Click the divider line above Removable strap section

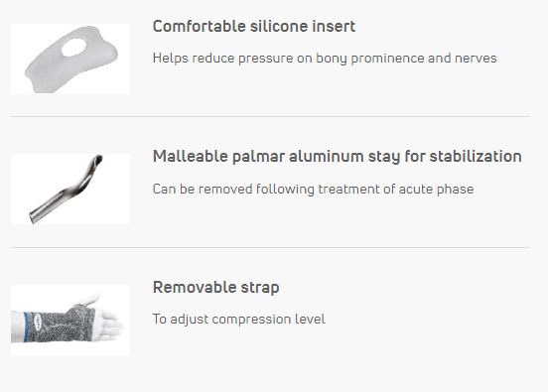[270, 248]
